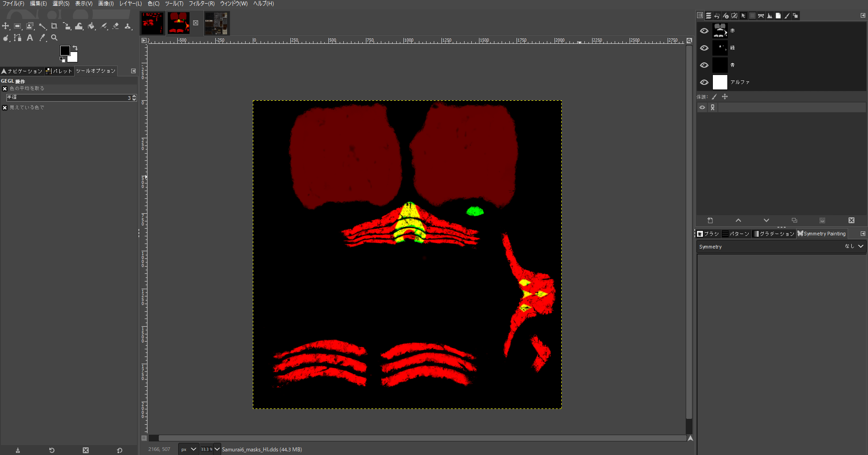
Task: Hide the 青 (blue) channel
Action: click(x=704, y=65)
